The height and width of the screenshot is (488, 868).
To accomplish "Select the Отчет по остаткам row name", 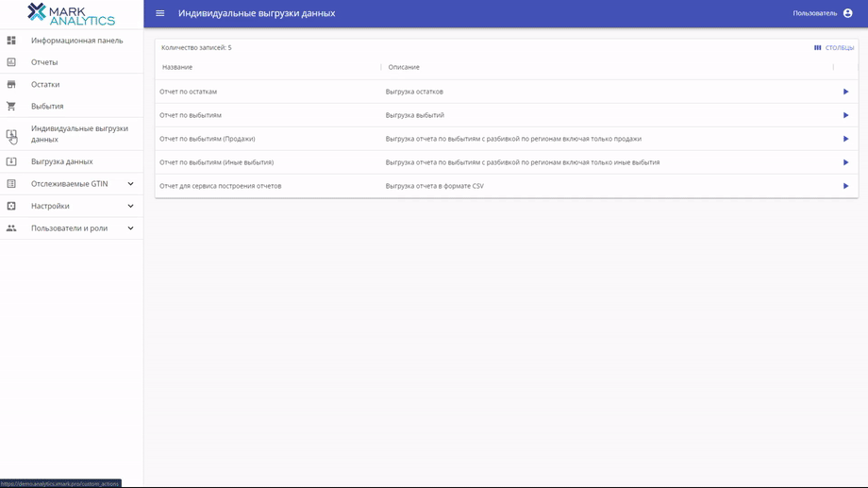I will pos(188,92).
